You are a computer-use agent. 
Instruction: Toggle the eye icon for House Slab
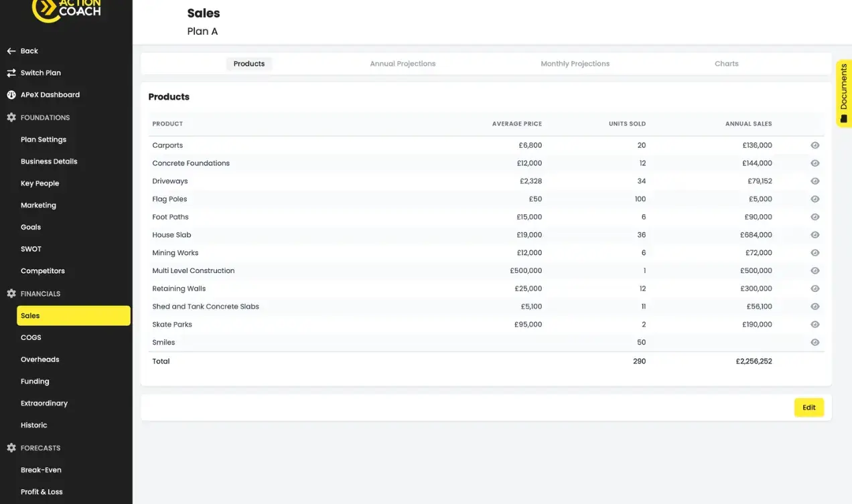[815, 235]
